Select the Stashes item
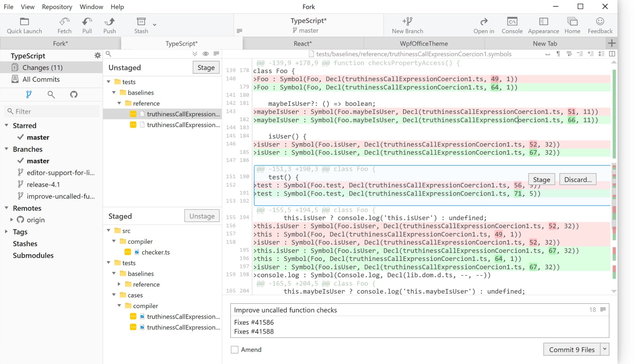Screen dimensions: 636x364 (25, 244)
